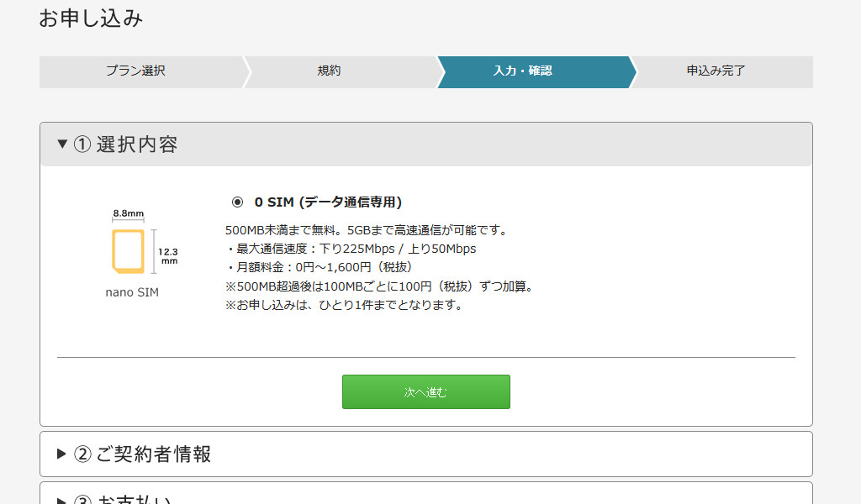The image size is (861, 504).
Task: Click the line starting 500MB未満まで無料
Action: click(x=366, y=230)
